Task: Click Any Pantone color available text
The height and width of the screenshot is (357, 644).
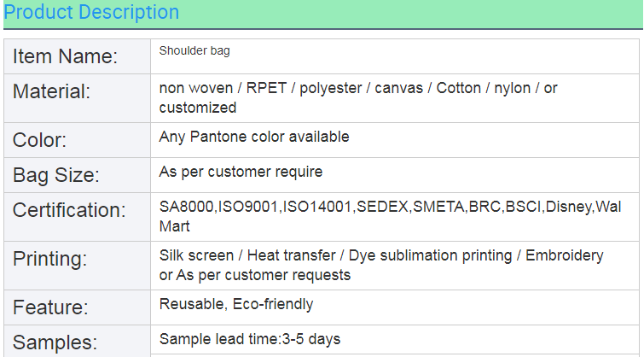Action: point(254,137)
